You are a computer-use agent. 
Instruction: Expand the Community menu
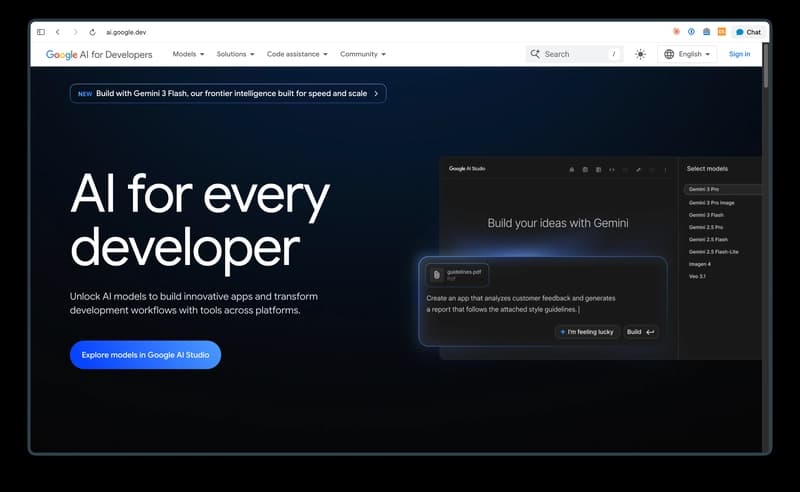[363, 54]
